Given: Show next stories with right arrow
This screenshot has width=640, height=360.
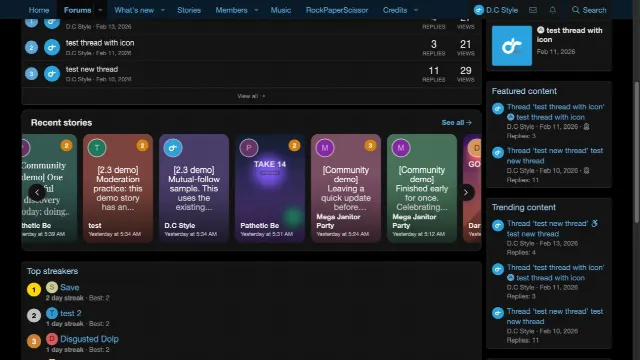Looking at the screenshot, I should coord(466,192).
